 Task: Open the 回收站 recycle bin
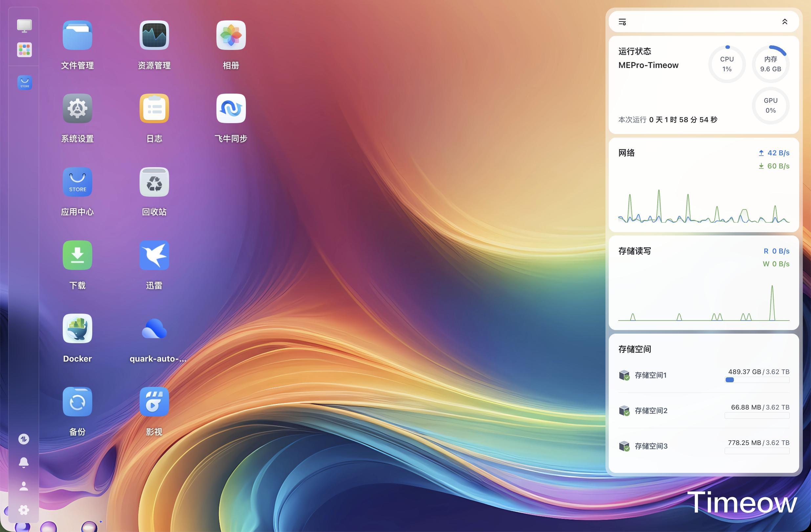pyautogui.click(x=154, y=182)
